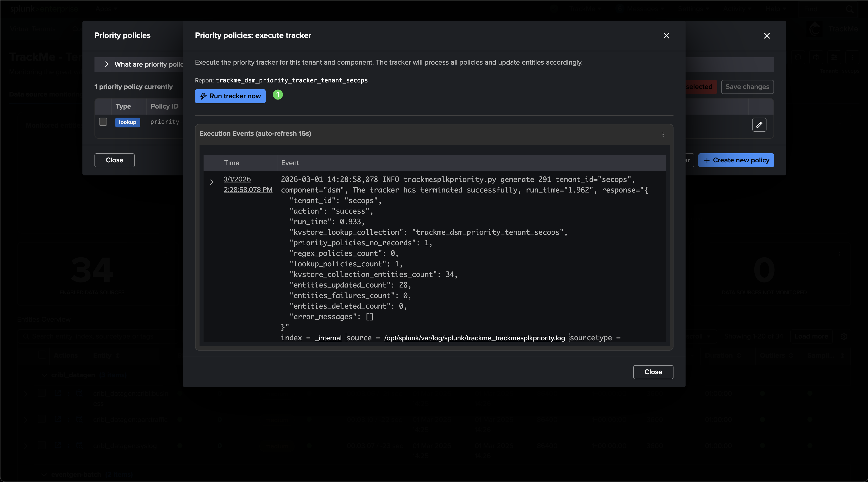Tick the lookup policy row checkbox
Screen dimensions: 868x482
coord(103,122)
